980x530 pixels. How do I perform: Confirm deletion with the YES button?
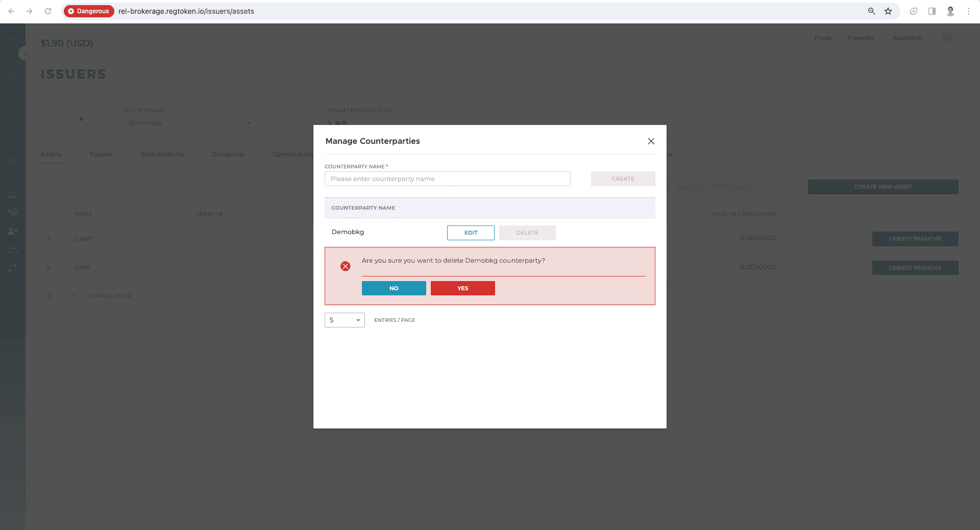pyautogui.click(x=463, y=288)
